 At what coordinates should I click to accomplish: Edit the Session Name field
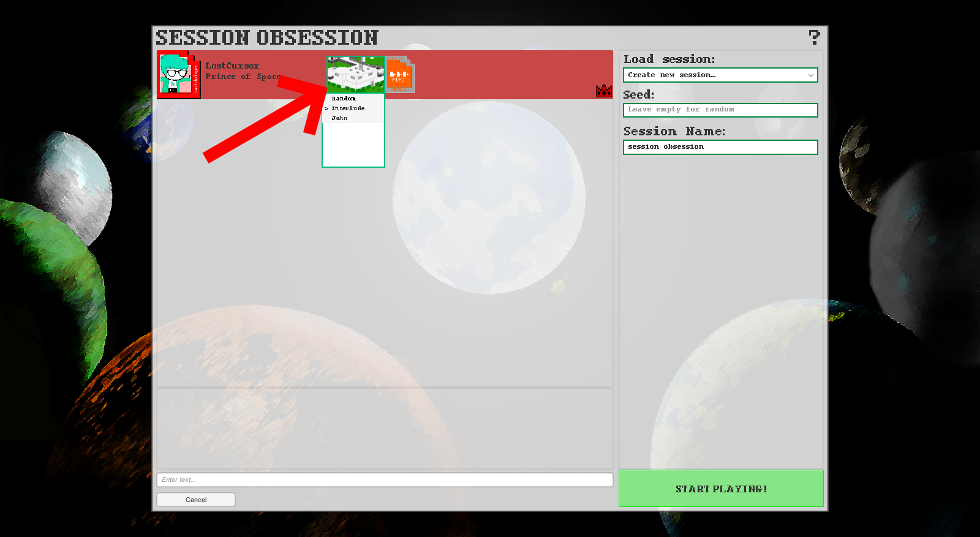720,147
